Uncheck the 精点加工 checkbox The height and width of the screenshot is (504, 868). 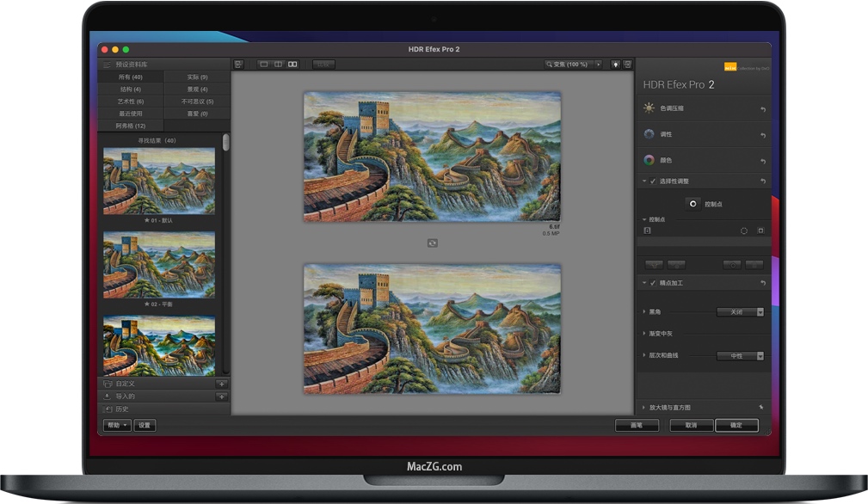(653, 283)
